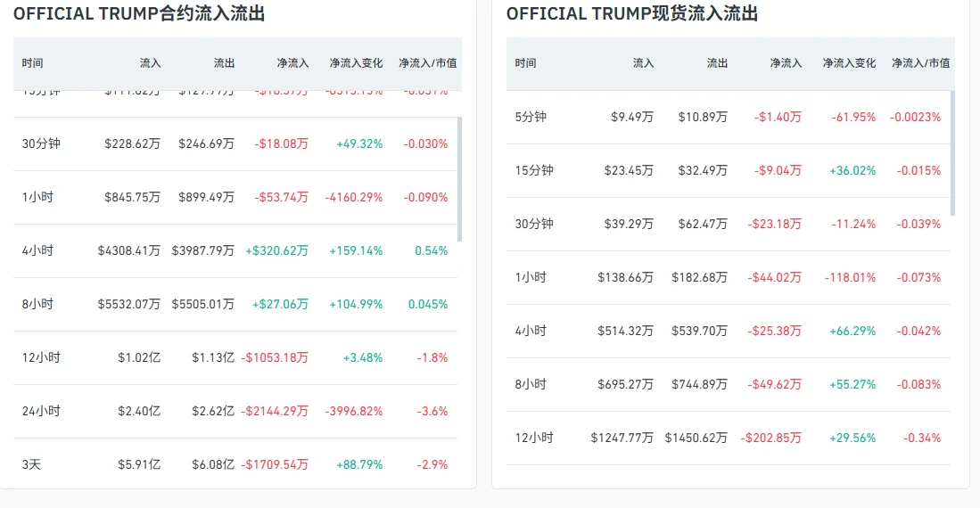Select the 1小时 row label in the 合约 table

(38, 198)
